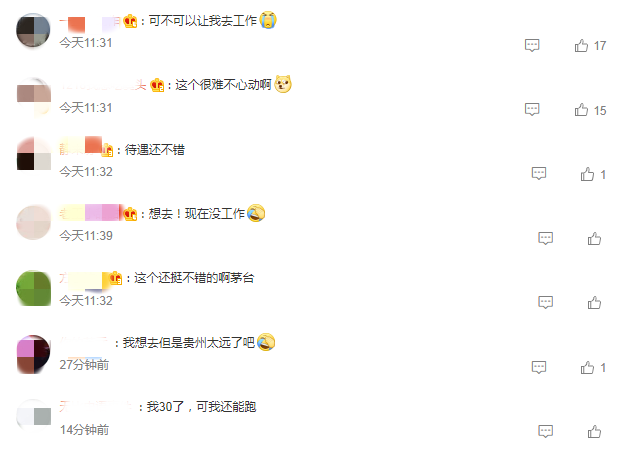The image size is (625, 456).
Task: Reply to the comment 这个还挺不错的啊茅台
Action: point(546,303)
